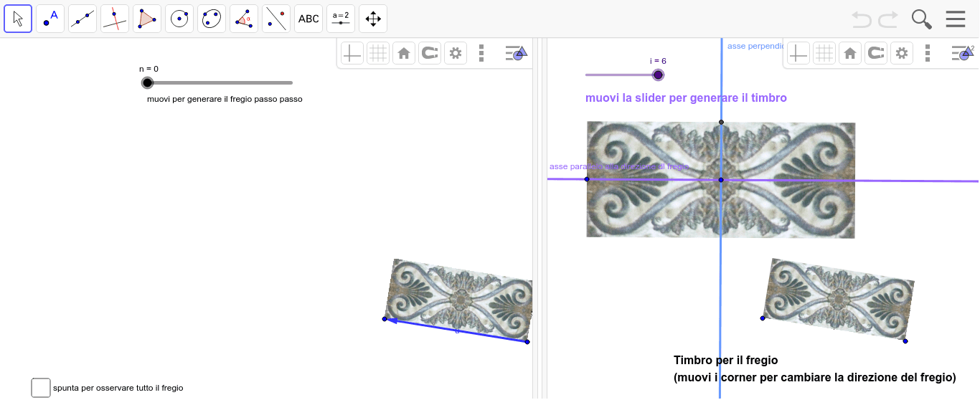Choose the Line through two points tool
This screenshot has height=400, width=980.
pyautogui.click(x=83, y=19)
